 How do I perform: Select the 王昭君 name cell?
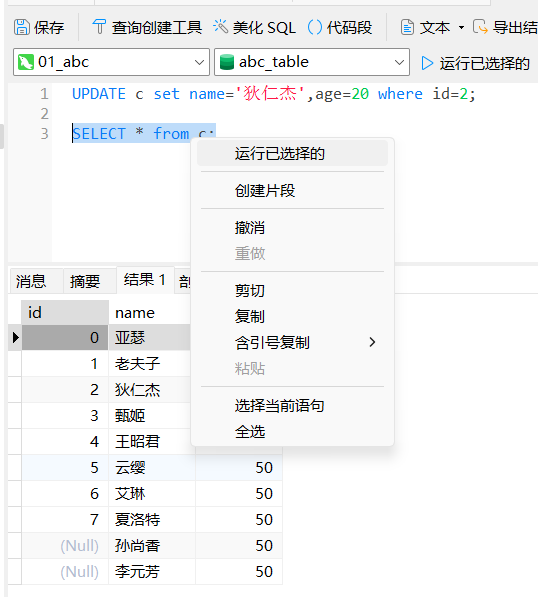149,442
